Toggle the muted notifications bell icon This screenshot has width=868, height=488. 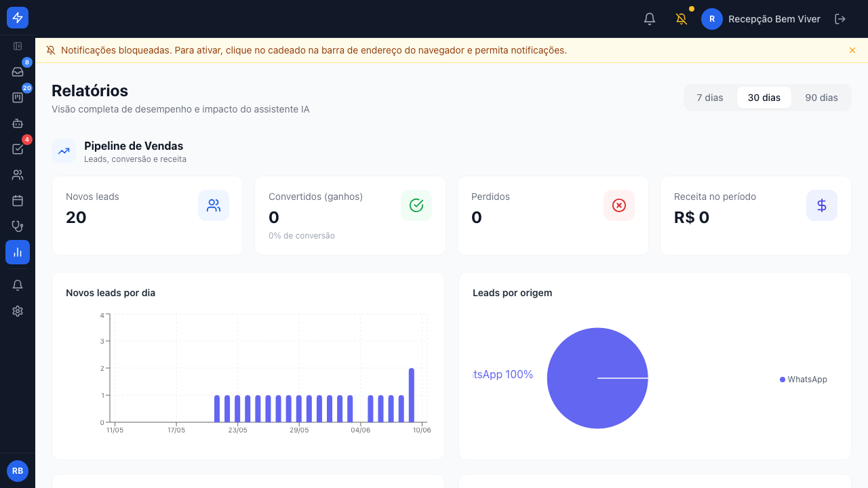click(682, 19)
